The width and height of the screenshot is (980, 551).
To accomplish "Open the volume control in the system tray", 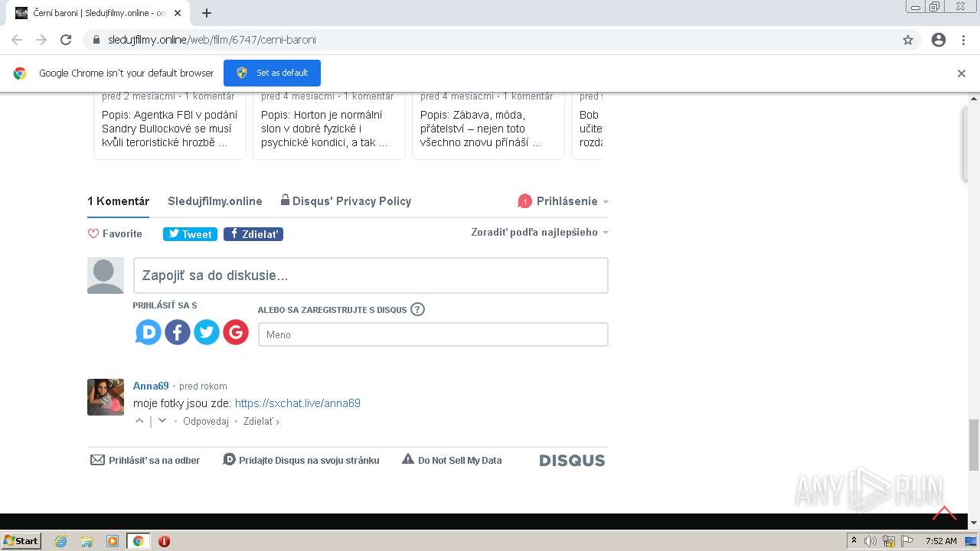I will click(871, 541).
